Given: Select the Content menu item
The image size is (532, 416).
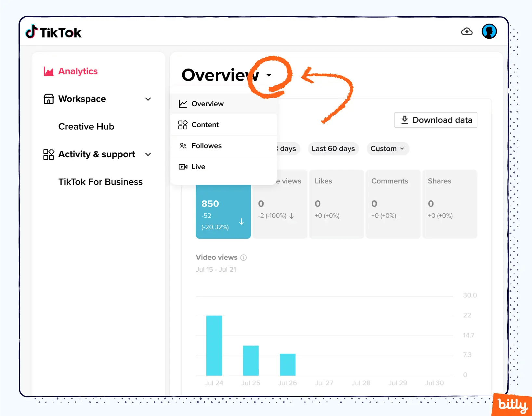Looking at the screenshot, I should click(205, 124).
